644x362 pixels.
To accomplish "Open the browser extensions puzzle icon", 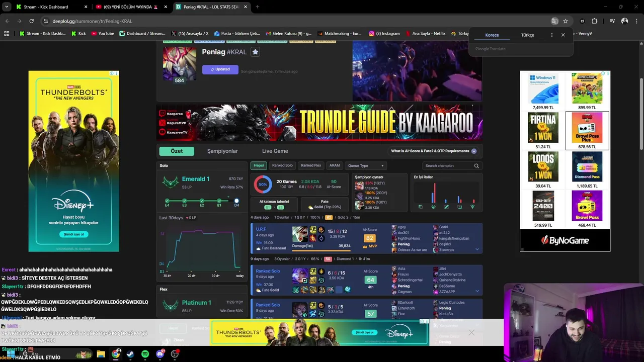I will coord(594,21).
